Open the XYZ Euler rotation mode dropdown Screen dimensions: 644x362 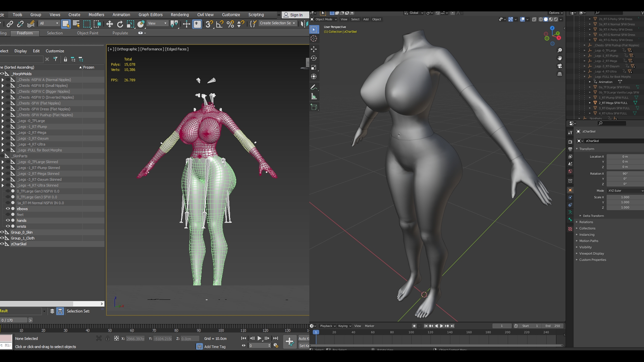[x=625, y=191]
